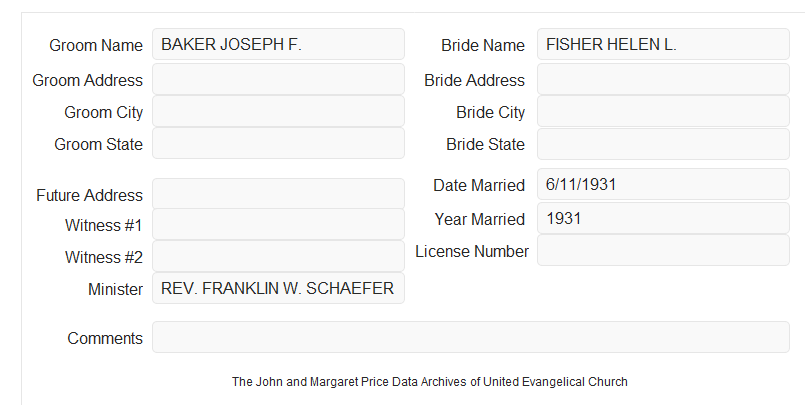This screenshot has width=805, height=405.
Task: Focus the Bride Address field
Action: tap(663, 79)
